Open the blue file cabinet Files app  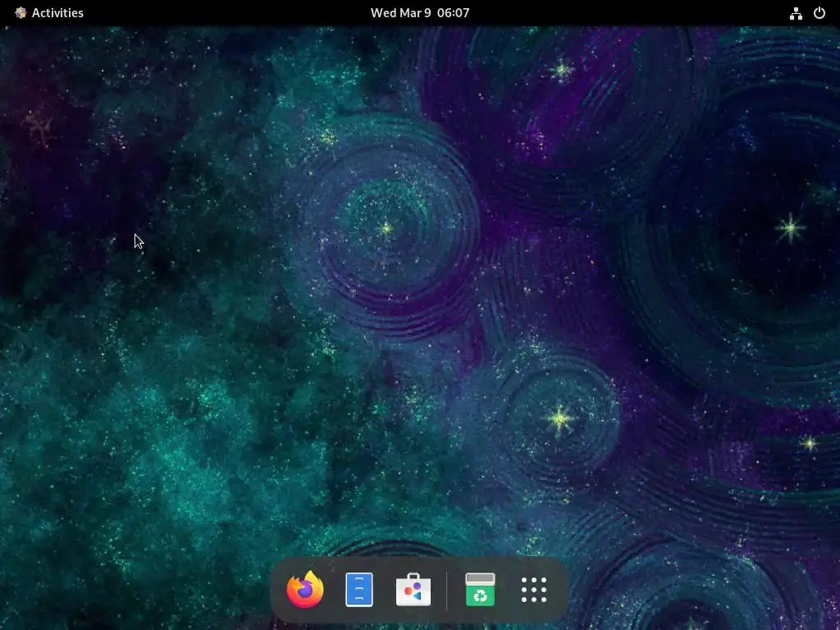click(359, 589)
